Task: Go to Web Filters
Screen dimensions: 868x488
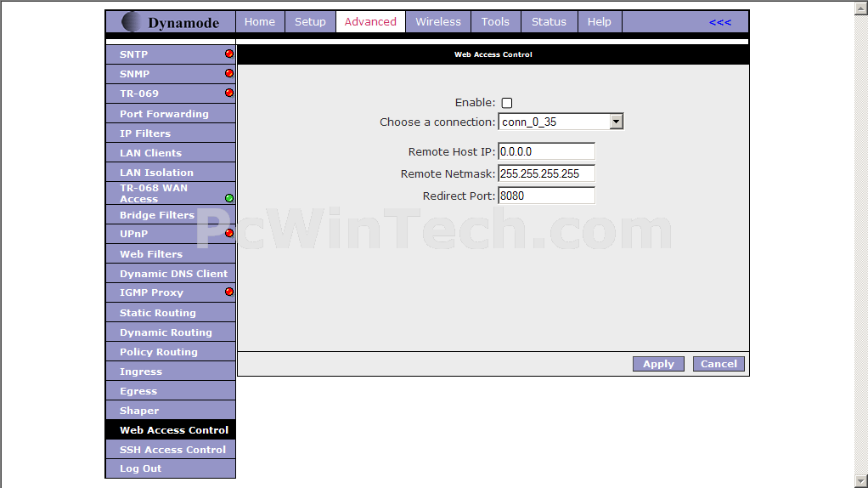Action: tap(171, 253)
